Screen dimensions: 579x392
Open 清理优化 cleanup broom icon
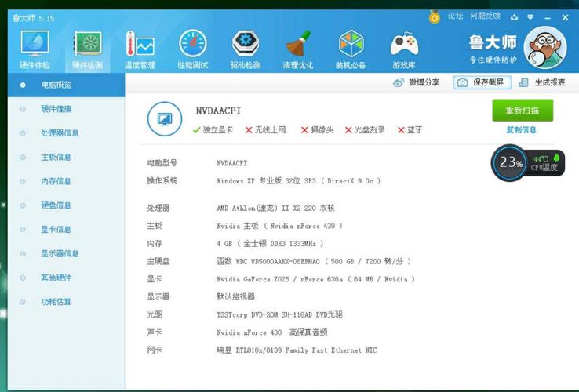coord(297,49)
